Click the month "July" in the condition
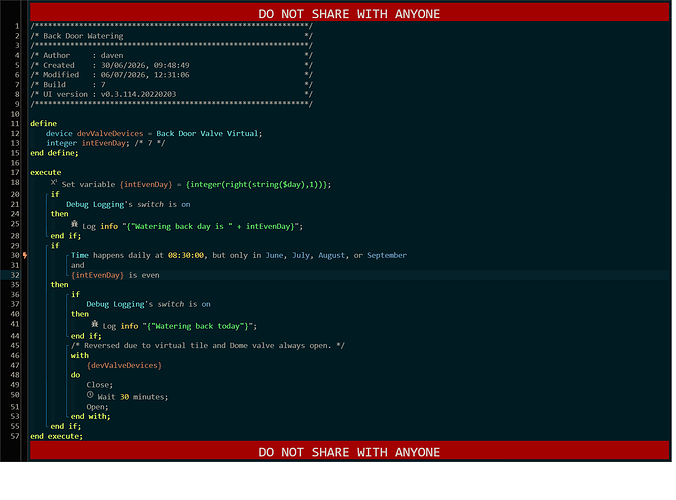676x500 pixels. pos(301,255)
